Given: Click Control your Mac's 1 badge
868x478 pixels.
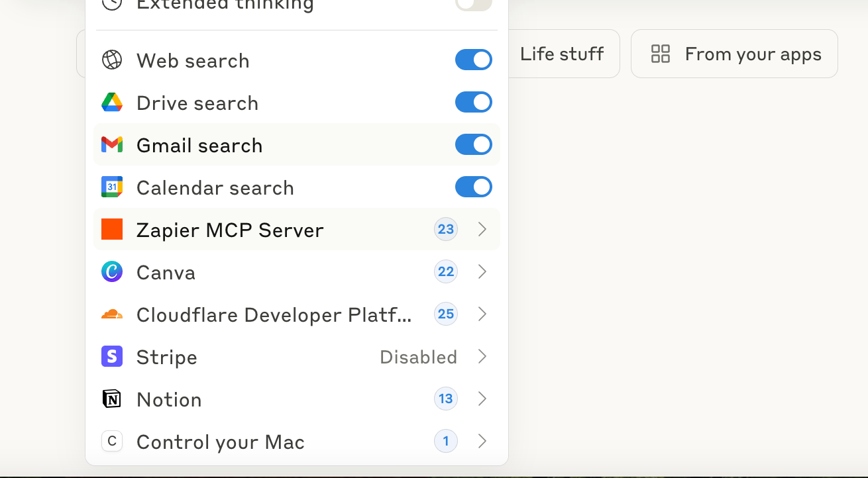Looking at the screenshot, I should pyautogui.click(x=446, y=441).
